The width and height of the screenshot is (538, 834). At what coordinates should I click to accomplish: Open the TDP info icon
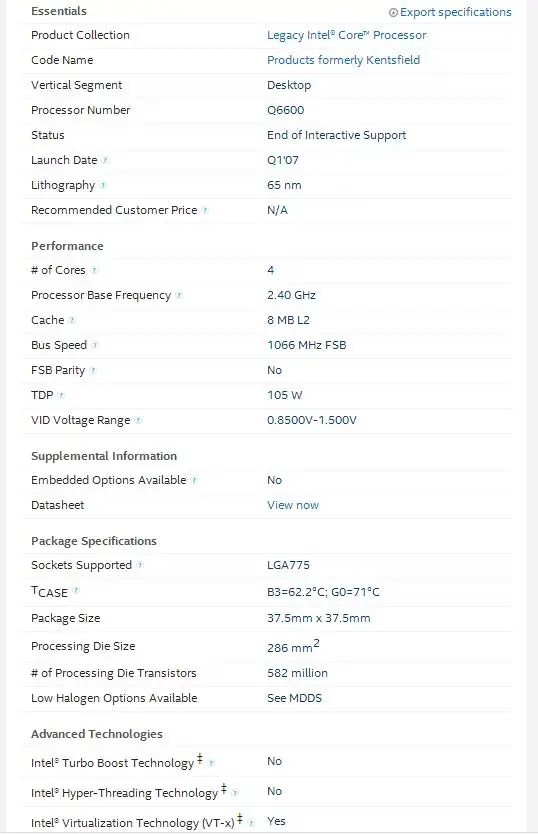click(x=61, y=395)
